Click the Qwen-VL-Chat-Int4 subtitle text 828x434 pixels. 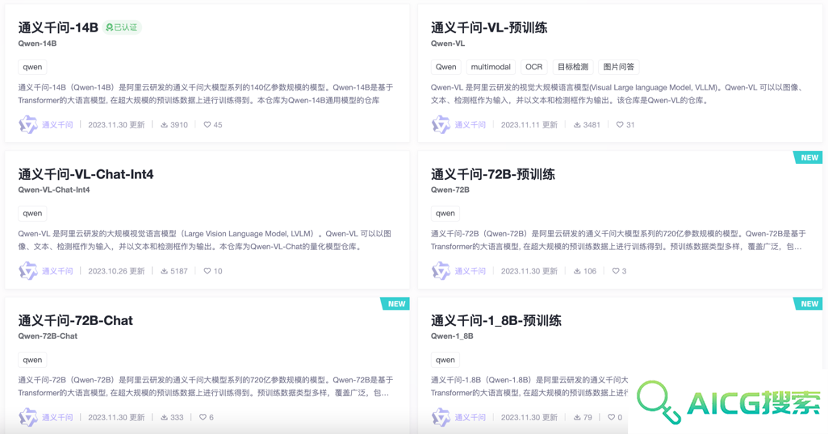tap(54, 190)
